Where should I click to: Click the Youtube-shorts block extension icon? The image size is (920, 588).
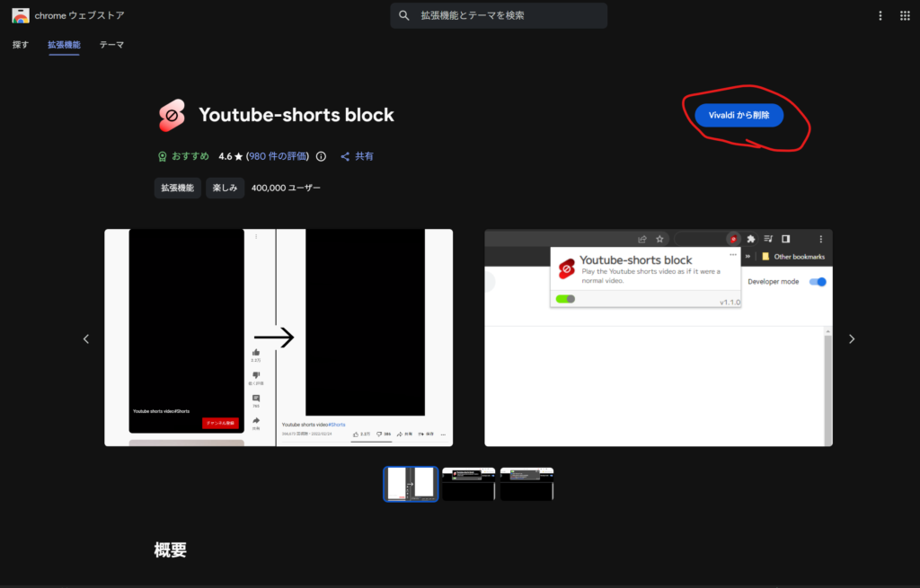(x=172, y=115)
